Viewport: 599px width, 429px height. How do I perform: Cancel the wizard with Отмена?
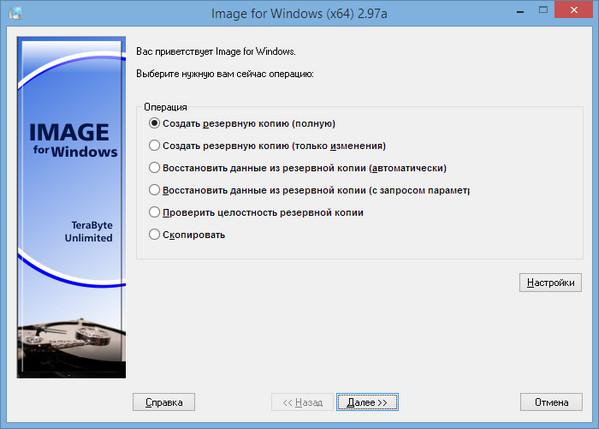point(551,402)
